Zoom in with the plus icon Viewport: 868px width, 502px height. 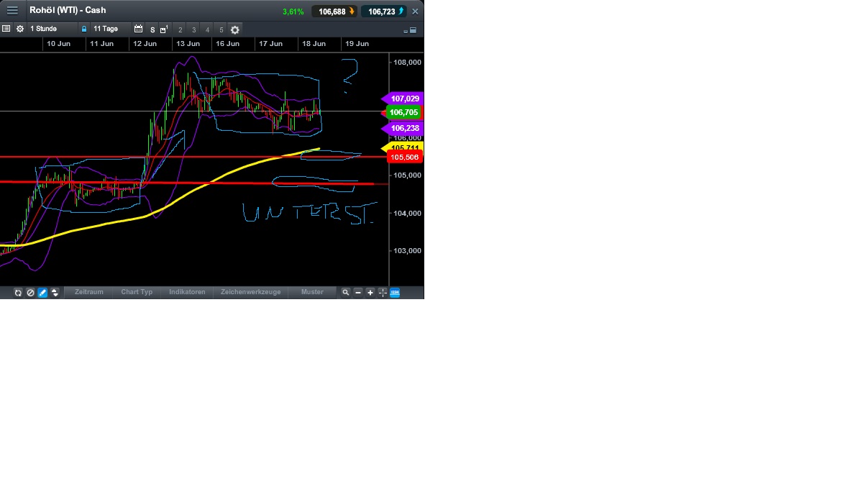coord(370,292)
